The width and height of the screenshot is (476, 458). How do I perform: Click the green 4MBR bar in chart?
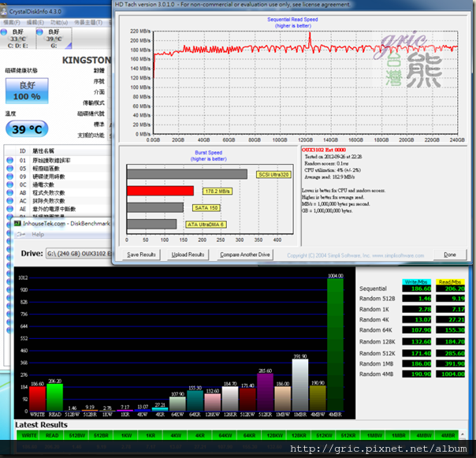pos(335,344)
